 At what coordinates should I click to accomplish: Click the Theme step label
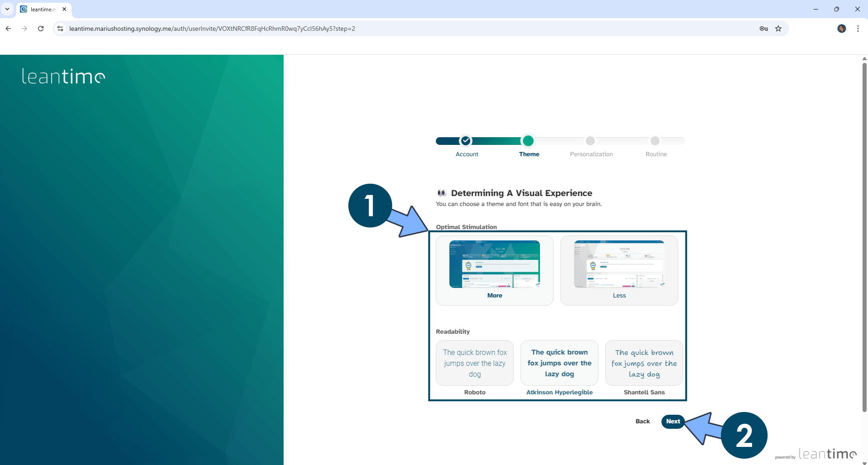click(x=529, y=154)
